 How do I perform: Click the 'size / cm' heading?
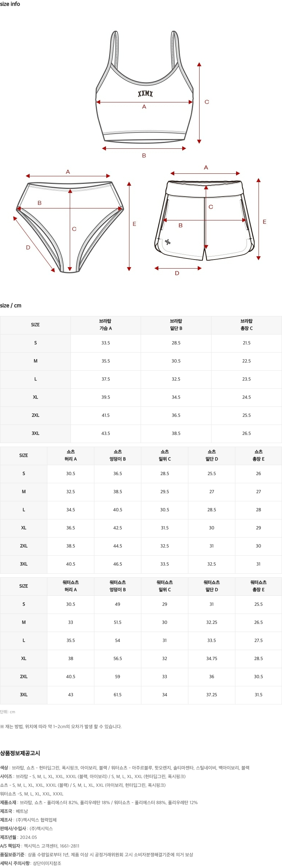point(11,306)
